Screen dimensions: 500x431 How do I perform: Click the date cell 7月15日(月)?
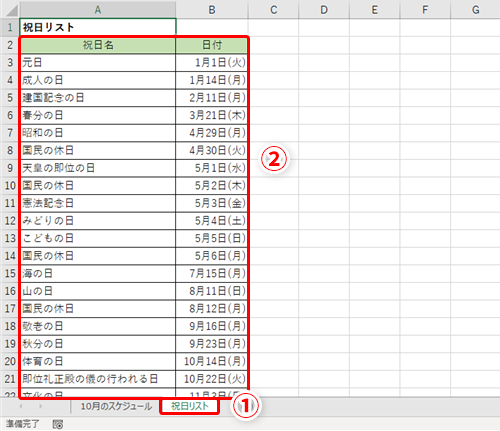(x=212, y=273)
